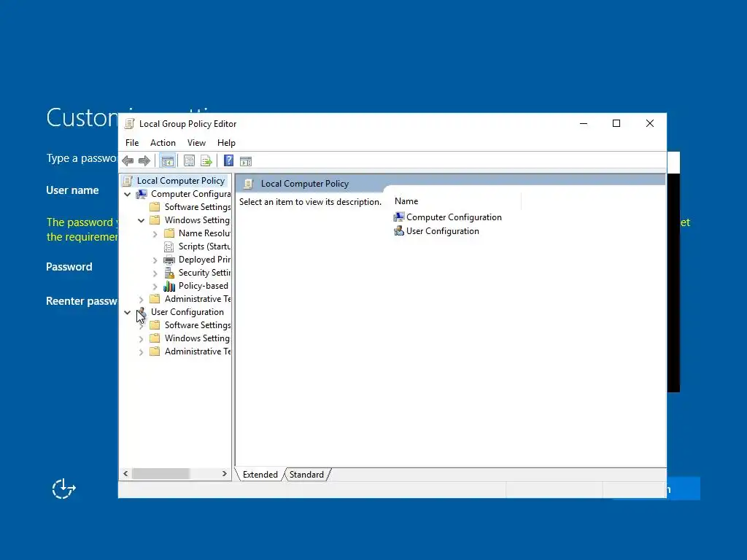Switch to the Standard tab

click(x=306, y=475)
